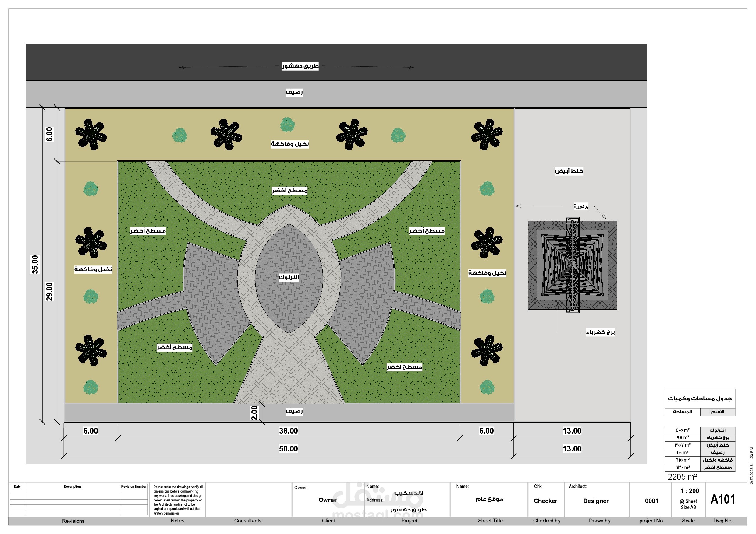The image size is (756, 534).
Task: Click the 38.00 horizontal dimension text
Action: click(289, 431)
